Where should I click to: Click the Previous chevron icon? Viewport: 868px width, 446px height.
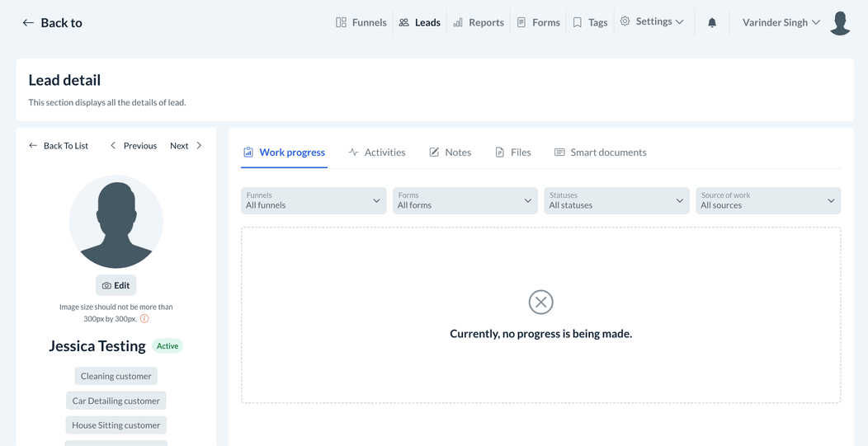tap(114, 146)
